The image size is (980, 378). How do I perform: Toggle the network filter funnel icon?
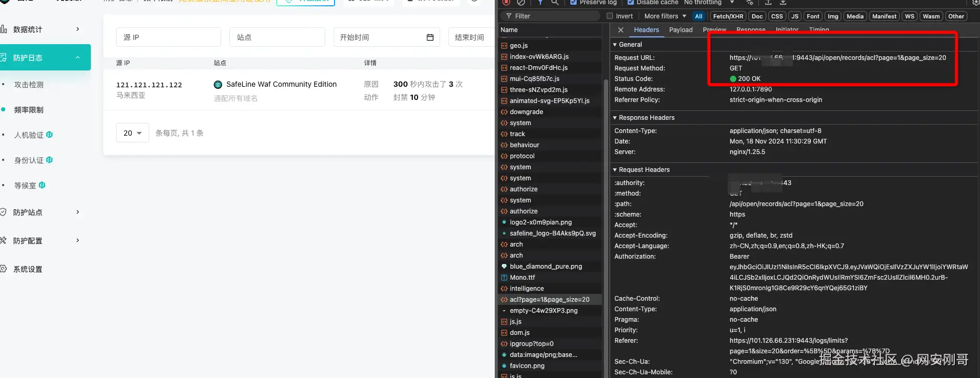[540, 2]
